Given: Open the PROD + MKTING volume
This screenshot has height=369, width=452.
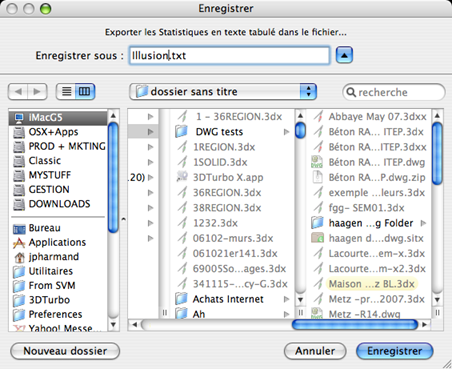Looking at the screenshot, I should click(x=58, y=146).
